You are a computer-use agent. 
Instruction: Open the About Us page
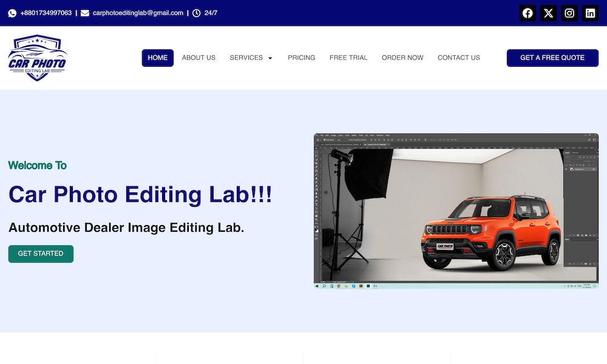198,58
